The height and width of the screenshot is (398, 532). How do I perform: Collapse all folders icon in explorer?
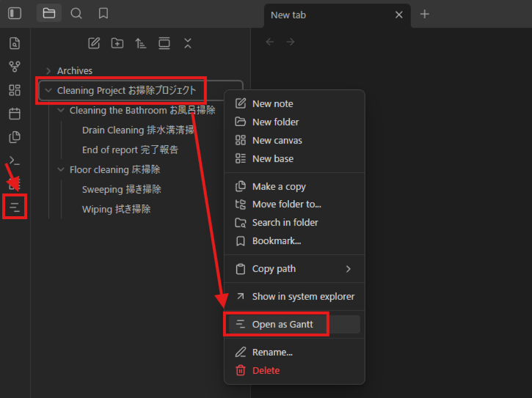(x=188, y=43)
